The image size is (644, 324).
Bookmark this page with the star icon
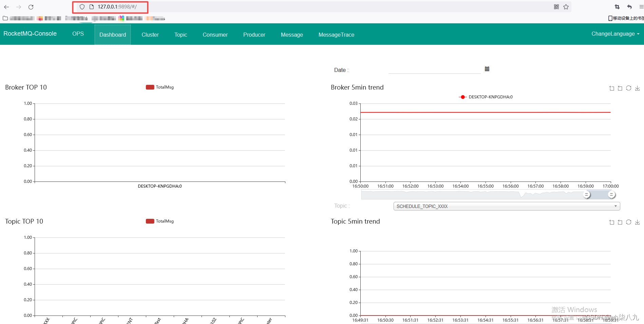pyautogui.click(x=566, y=7)
